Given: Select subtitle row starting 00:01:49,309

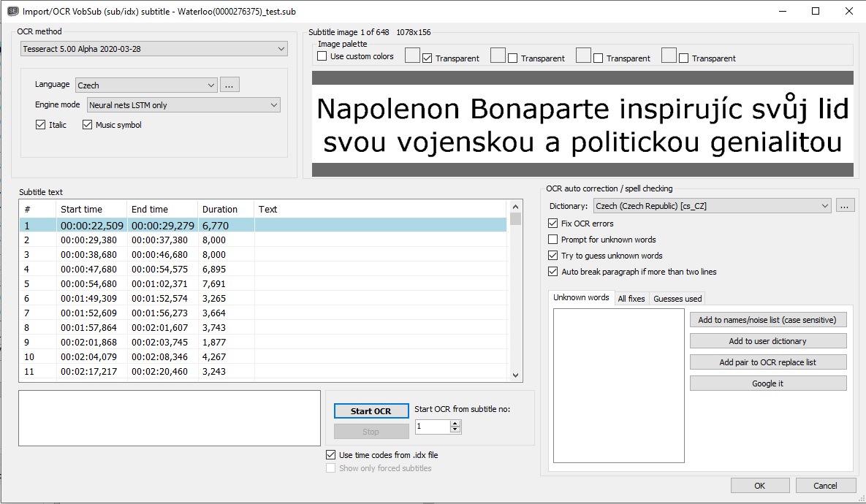Looking at the screenshot, I should pyautogui.click(x=263, y=299).
